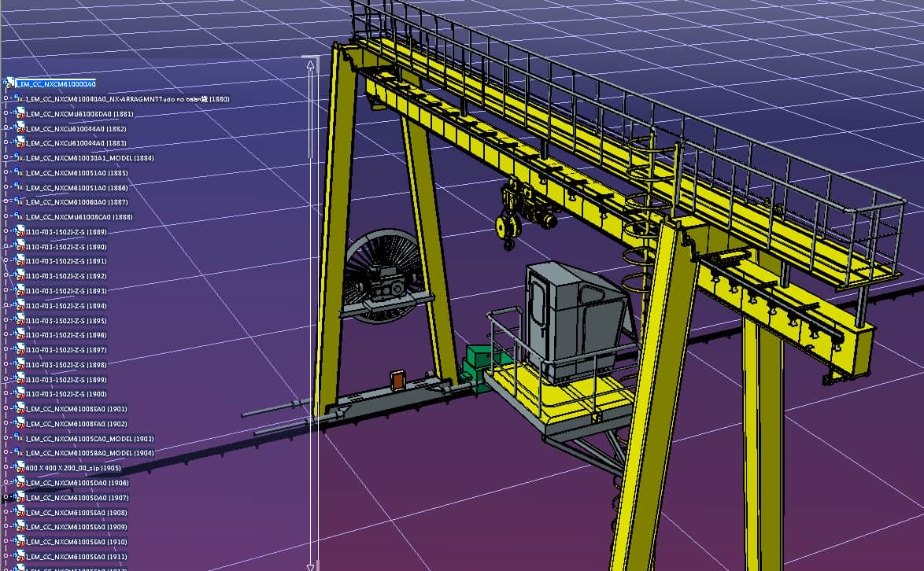Click the part icon of 1110-F03-15021-Z-S (1899)
Viewport: 924px width, 571px height.
(20, 380)
